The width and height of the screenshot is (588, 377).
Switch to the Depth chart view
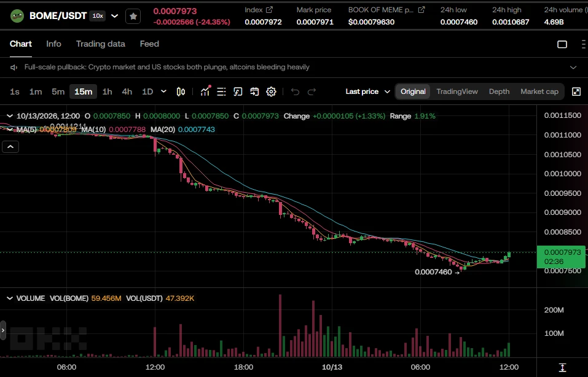[499, 91]
